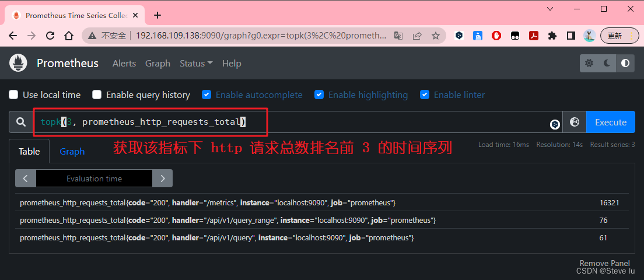This screenshot has width=644, height=280.
Task: Open the Alerts page
Action: click(124, 63)
